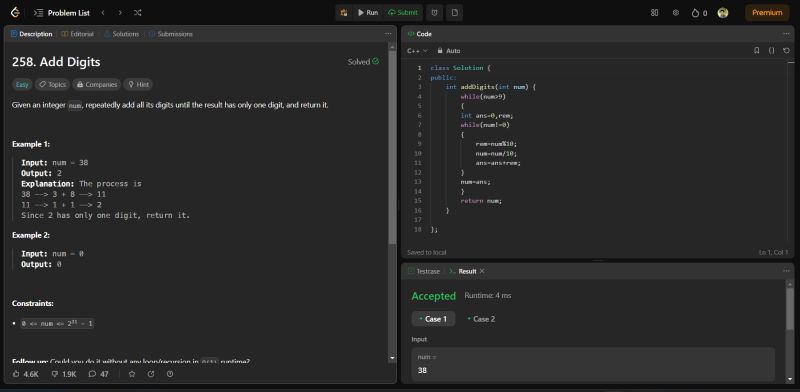
Task: Toggle the Auto lock setting
Action: tap(449, 51)
